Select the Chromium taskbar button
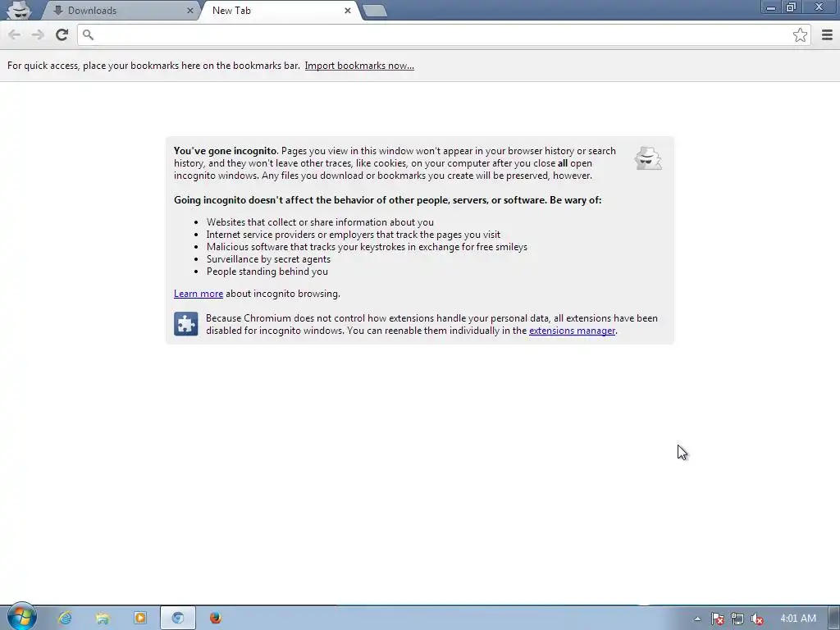840x630 pixels. (x=178, y=618)
